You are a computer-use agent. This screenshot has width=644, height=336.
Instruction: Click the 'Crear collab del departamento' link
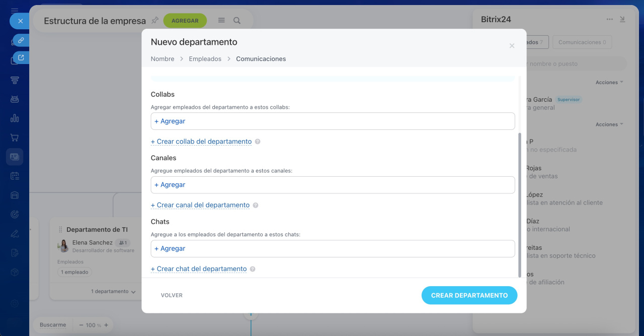click(201, 142)
